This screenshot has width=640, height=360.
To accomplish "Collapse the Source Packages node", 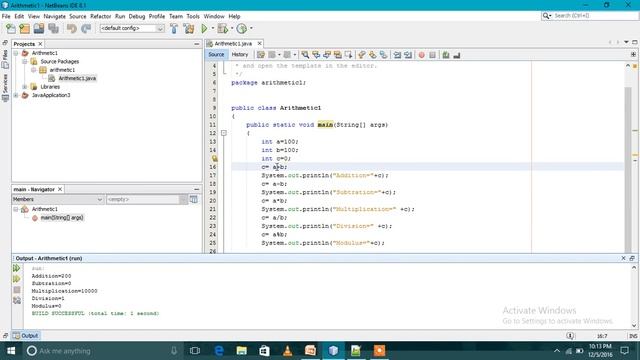I will coord(25,62).
